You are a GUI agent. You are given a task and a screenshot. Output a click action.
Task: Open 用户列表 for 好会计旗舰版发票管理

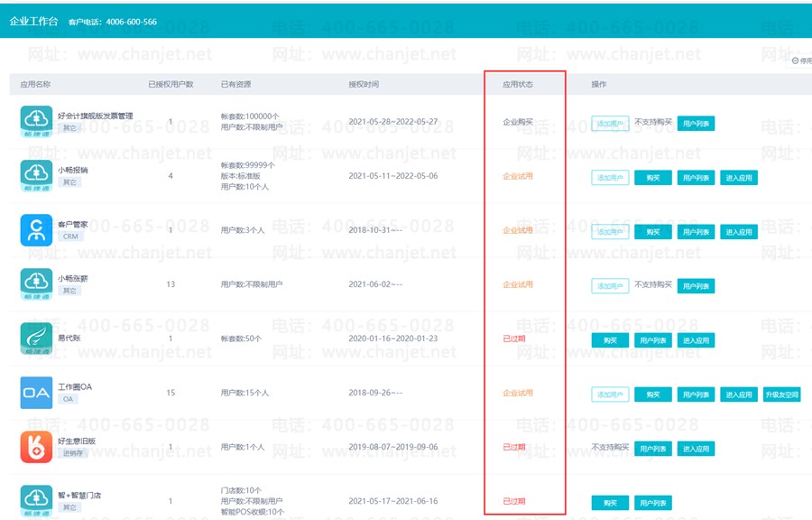pos(696,124)
